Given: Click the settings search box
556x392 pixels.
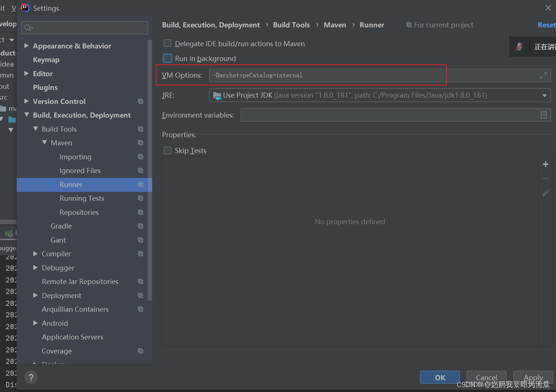Looking at the screenshot, I should [85, 28].
